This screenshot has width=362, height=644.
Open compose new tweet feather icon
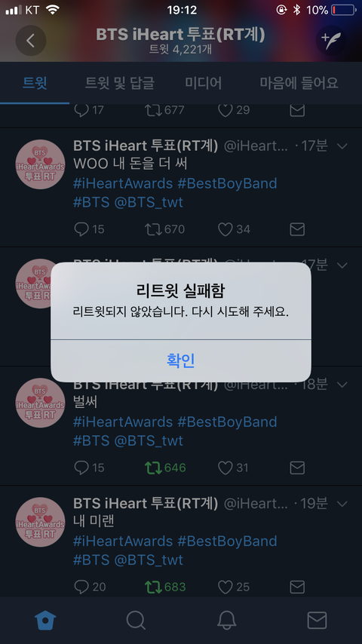click(331, 40)
